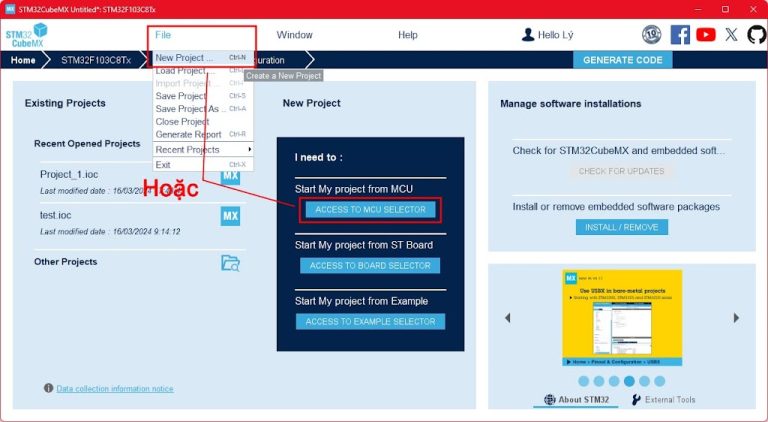Image resolution: width=768 pixels, height=422 pixels.
Task: Open the Facebook icon
Action: pos(680,35)
